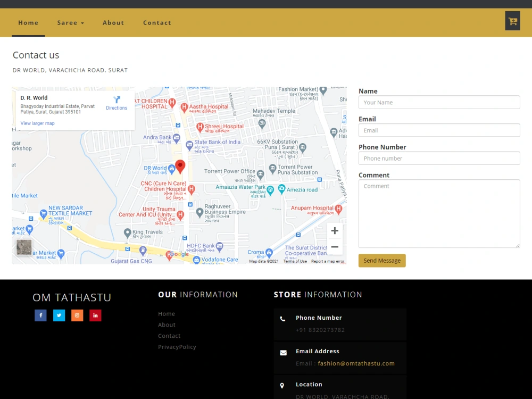Screen dimensions: 532x399
Task: Open the footer Contact link
Action: 169,336
